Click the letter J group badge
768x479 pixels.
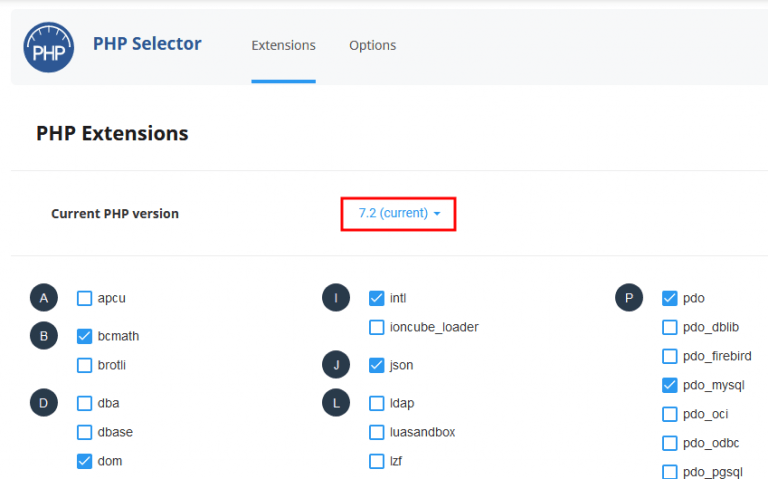click(x=336, y=365)
